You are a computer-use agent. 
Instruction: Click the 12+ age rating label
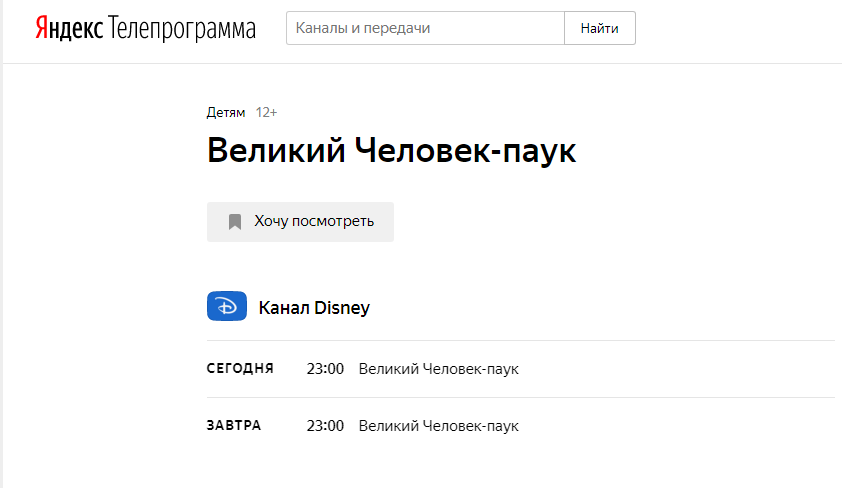(x=266, y=112)
